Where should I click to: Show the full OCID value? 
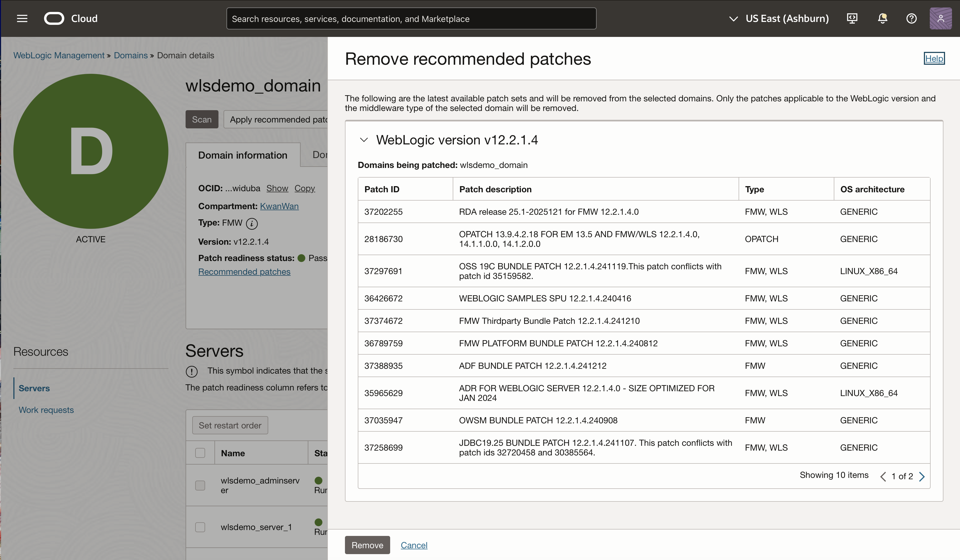[277, 188]
